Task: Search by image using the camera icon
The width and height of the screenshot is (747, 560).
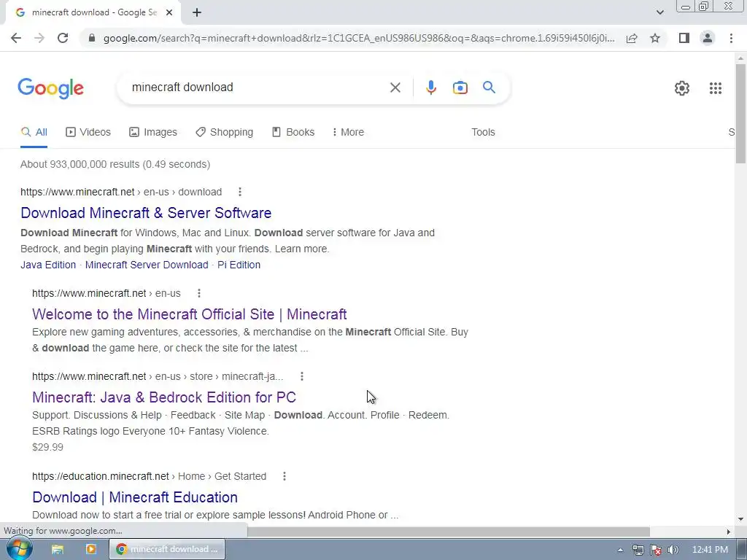Action: [460, 87]
